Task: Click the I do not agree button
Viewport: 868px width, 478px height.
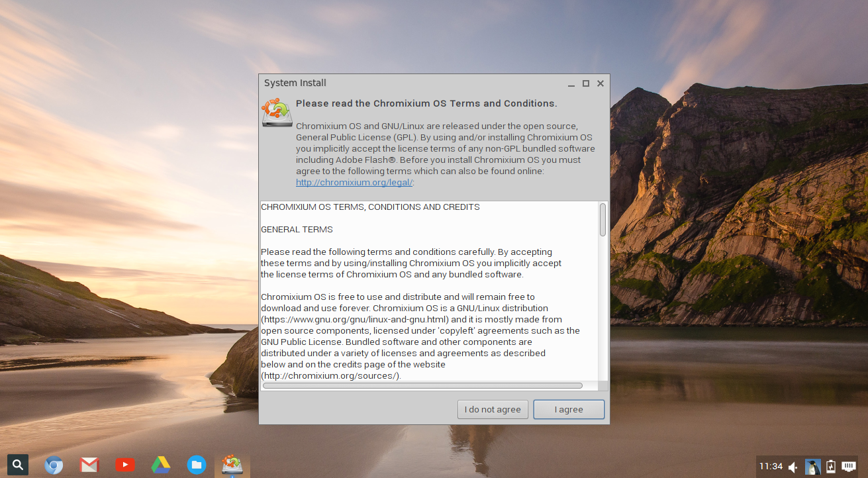Action: (493, 410)
